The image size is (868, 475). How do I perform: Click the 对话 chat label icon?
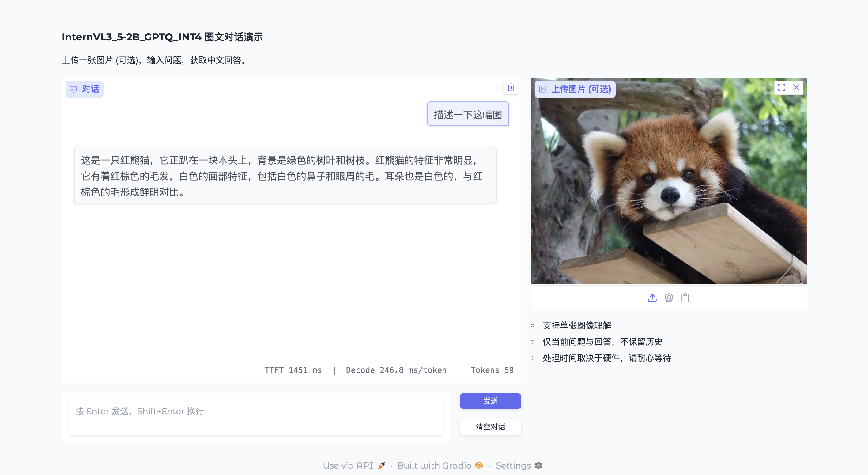[73, 89]
